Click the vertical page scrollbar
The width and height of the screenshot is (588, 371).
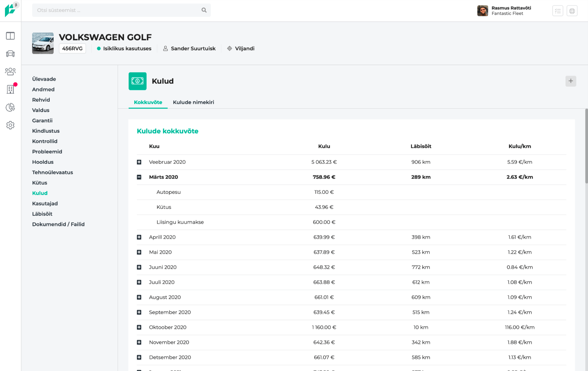pos(586,146)
